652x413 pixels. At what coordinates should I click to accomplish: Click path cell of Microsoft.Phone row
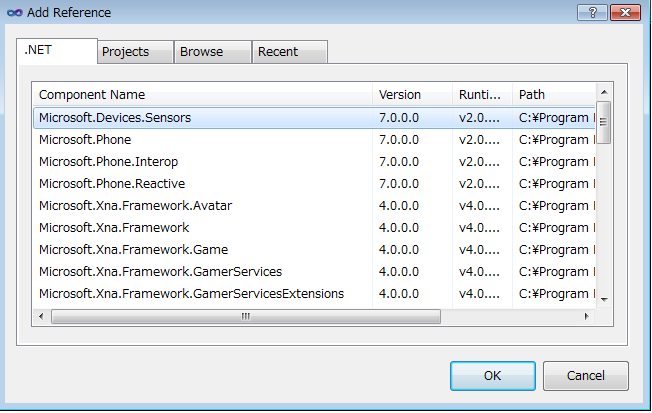tap(557, 140)
